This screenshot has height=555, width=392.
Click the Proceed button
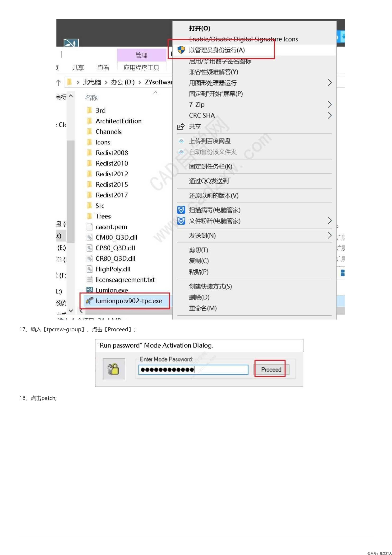[271, 369]
